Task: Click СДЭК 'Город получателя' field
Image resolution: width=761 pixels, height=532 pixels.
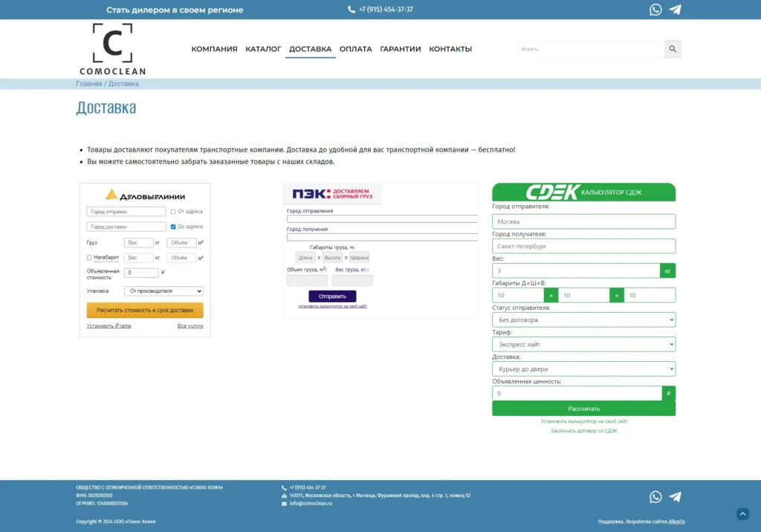Action: [x=583, y=246]
